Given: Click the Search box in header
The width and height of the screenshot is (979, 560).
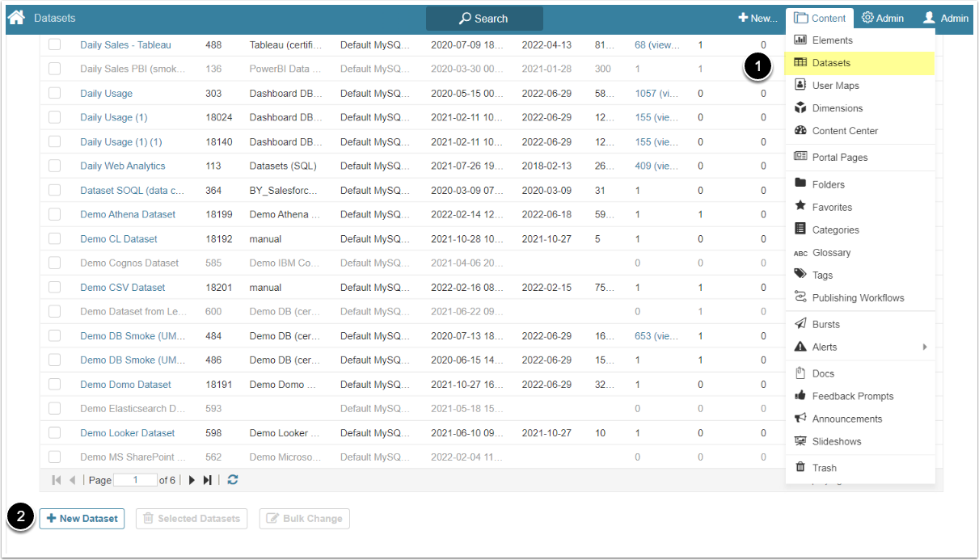Looking at the screenshot, I should pyautogui.click(x=484, y=19).
